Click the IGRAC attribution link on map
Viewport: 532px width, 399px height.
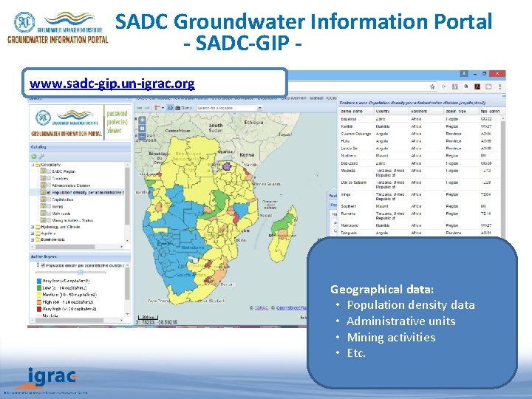[x=262, y=307]
